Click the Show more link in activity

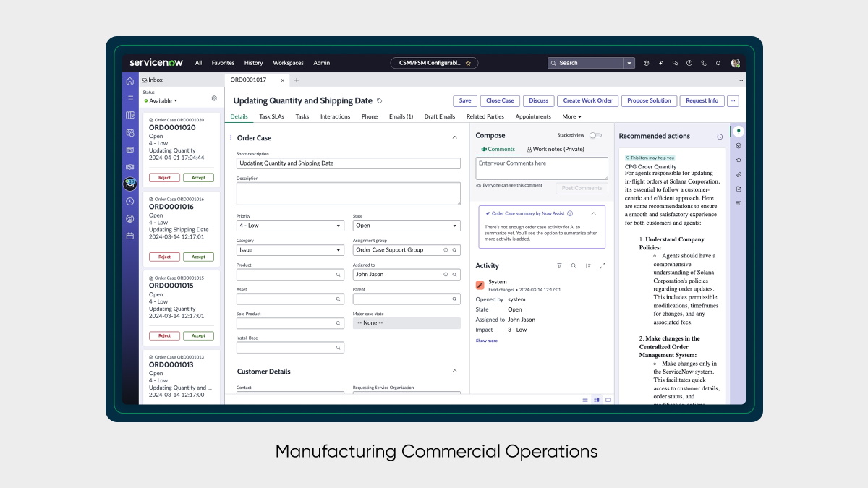click(x=486, y=341)
